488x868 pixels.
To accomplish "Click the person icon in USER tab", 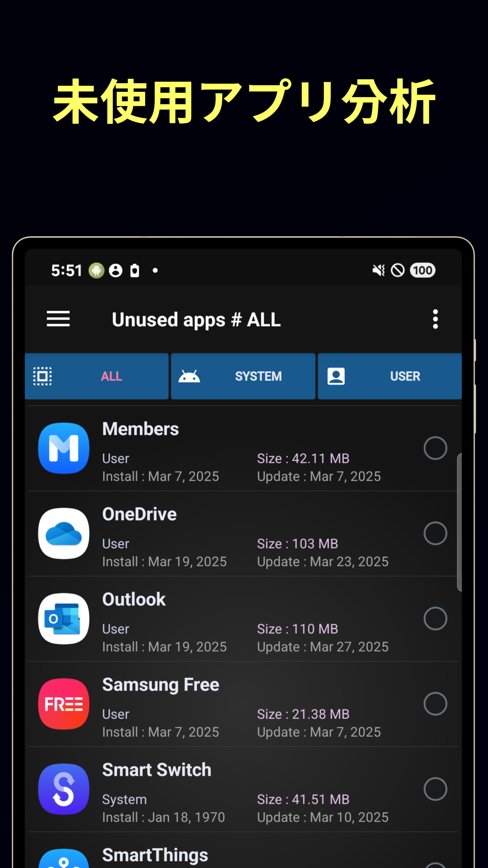I will [336, 376].
